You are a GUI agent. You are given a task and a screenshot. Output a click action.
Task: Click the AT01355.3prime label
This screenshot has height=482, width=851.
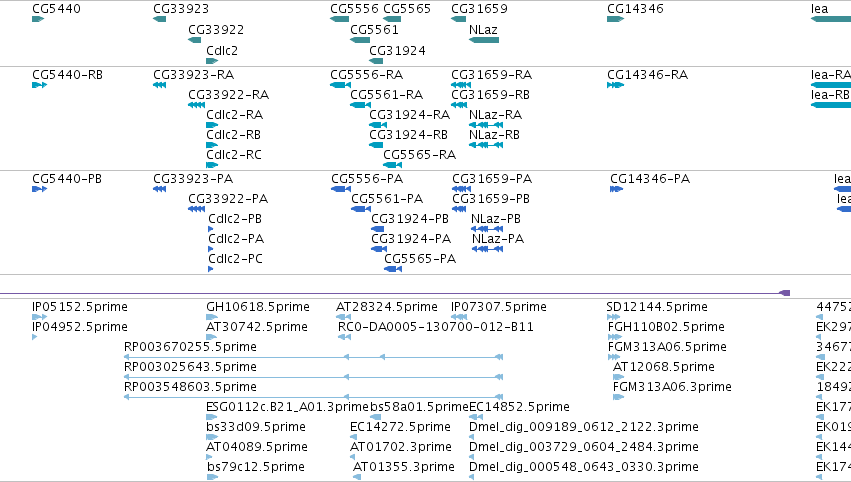(404, 467)
